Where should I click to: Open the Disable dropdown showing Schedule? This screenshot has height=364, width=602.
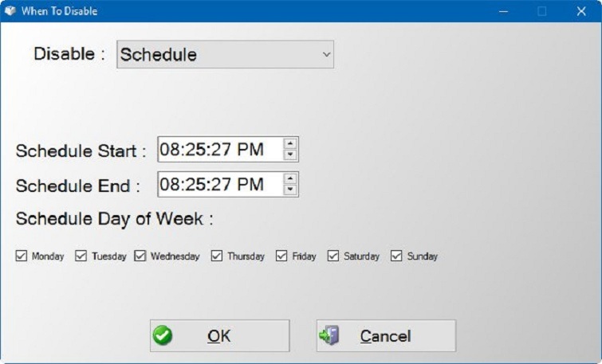coord(225,55)
